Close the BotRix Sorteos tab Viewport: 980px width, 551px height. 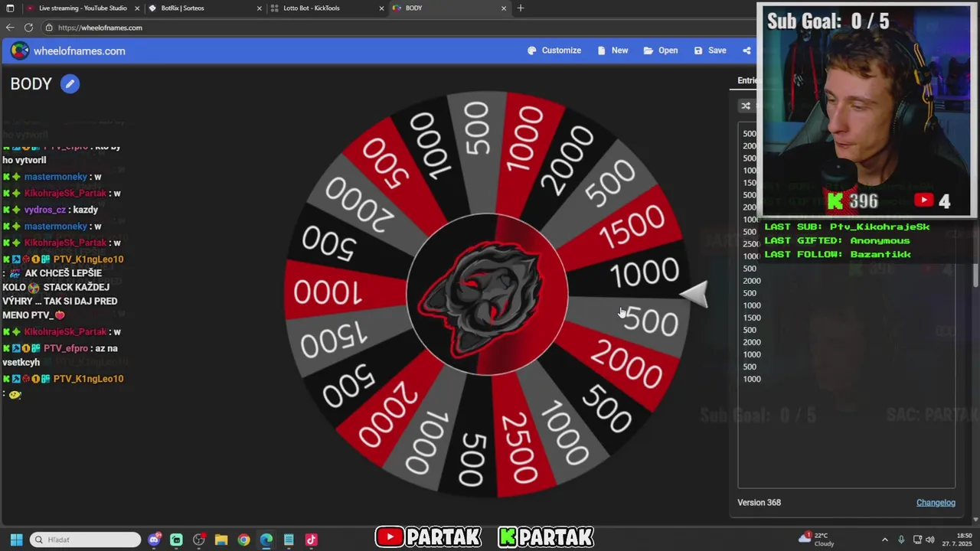tap(259, 8)
